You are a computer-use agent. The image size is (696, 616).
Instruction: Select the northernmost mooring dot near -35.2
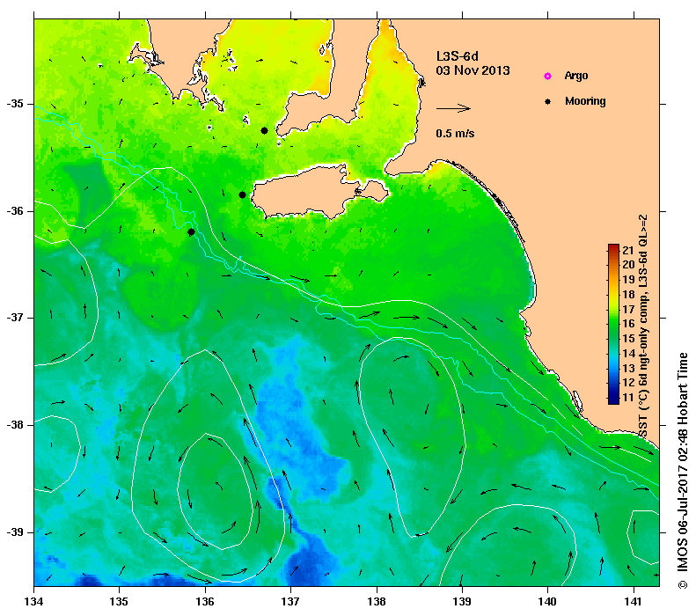tap(264, 130)
